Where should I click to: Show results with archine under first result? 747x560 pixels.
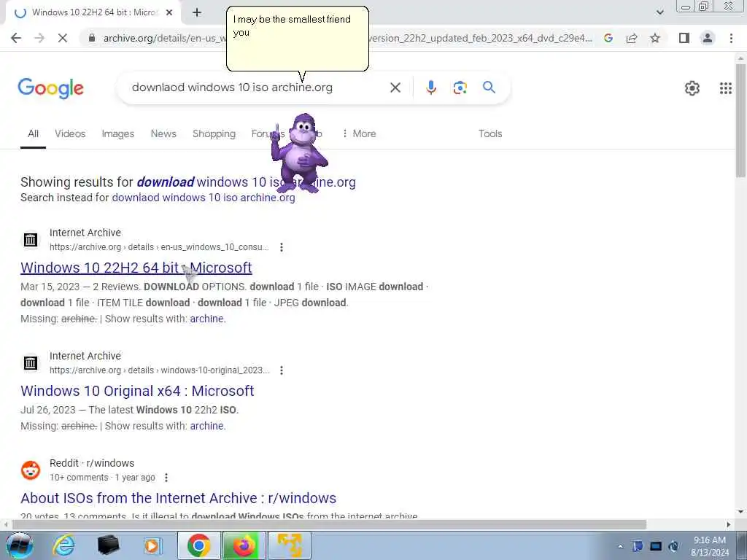pos(206,319)
